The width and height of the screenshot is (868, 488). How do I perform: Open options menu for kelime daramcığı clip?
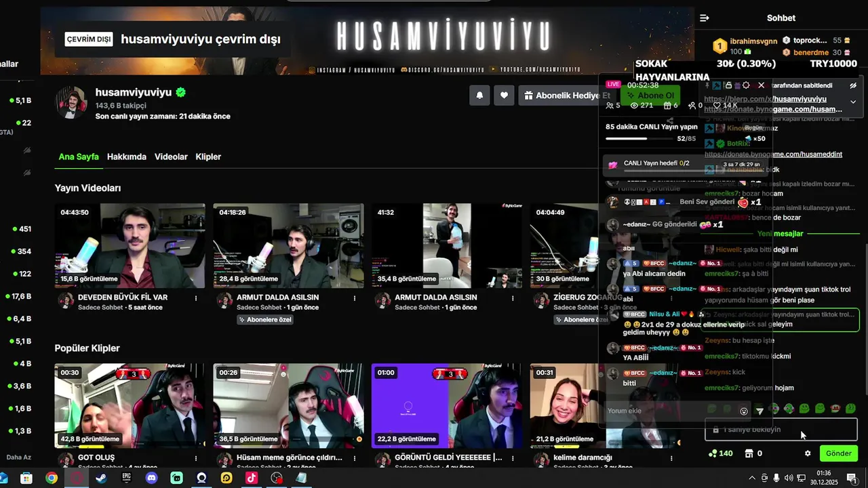coord(672,458)
